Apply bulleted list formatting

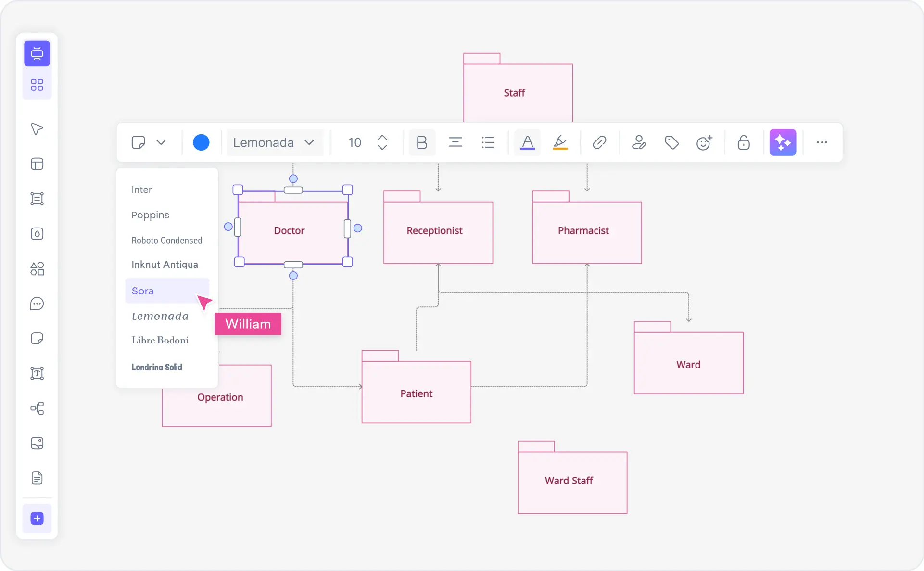(488, 142)
